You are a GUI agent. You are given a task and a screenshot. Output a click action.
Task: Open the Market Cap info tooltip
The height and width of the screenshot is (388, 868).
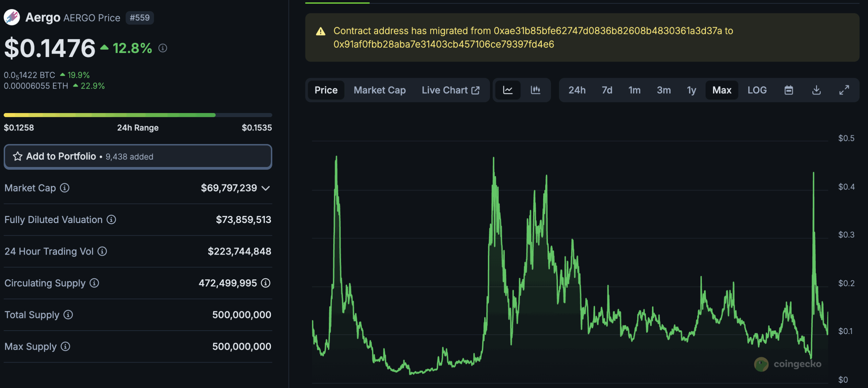pyautogui.click(x=64, y=188)
